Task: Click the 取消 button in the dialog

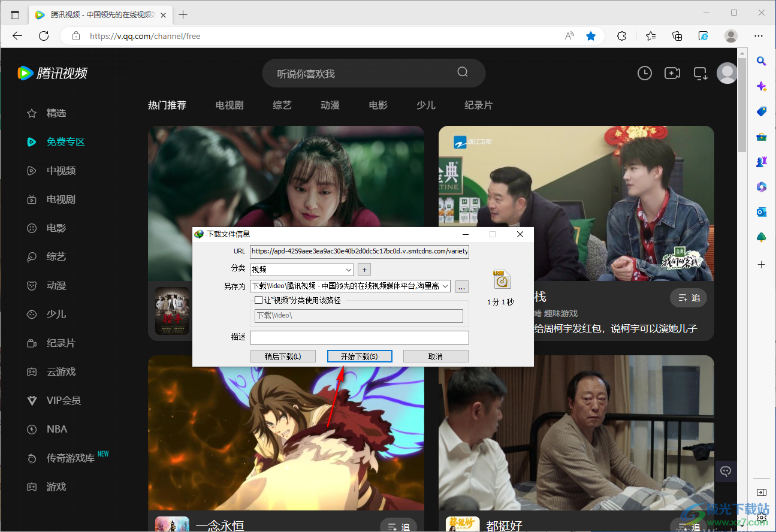Action: pos(436,356)
